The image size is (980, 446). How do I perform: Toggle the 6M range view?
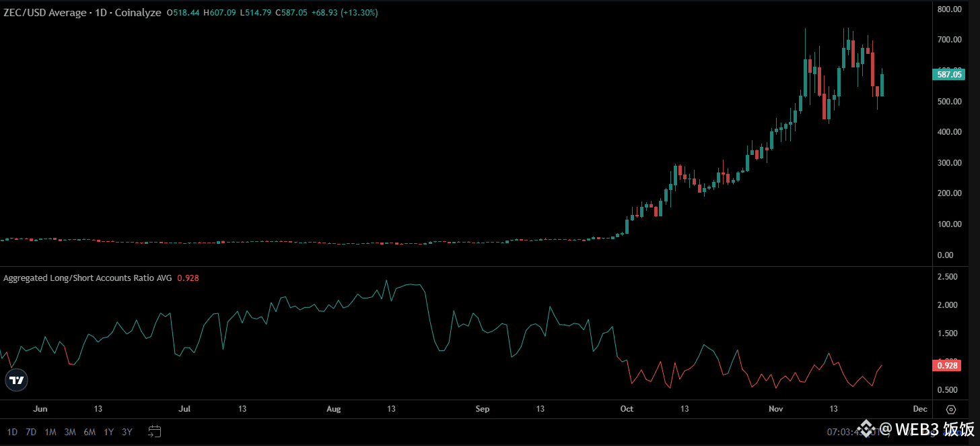[90, 431]
